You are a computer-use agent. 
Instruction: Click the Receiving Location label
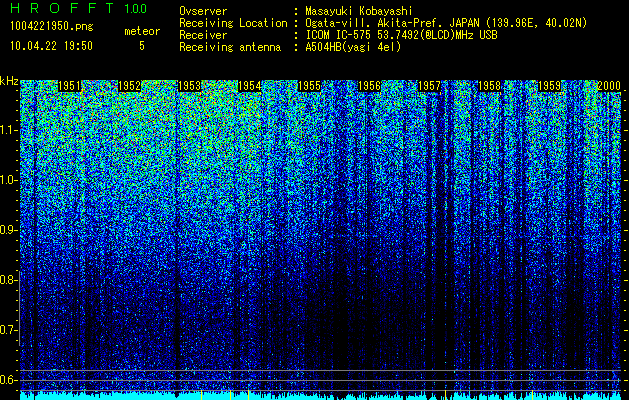(233, 23)
